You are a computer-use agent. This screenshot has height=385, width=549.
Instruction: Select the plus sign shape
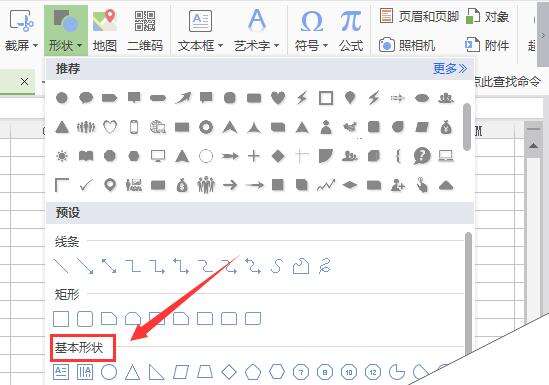point(254,156)
